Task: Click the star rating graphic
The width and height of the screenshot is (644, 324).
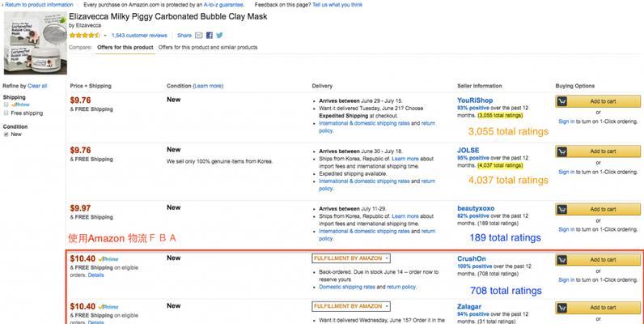Action: click(x=85, y=36)
